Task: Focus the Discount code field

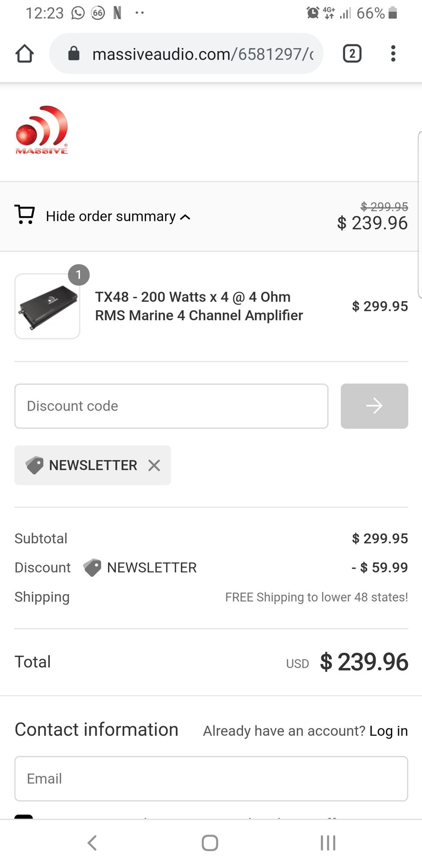Action: point(171,406)
